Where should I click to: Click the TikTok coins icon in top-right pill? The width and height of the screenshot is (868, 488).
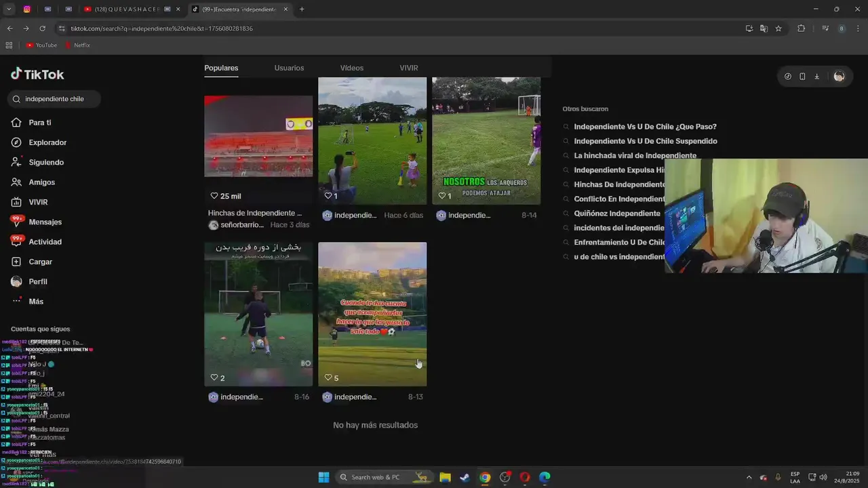pos(787,77)
